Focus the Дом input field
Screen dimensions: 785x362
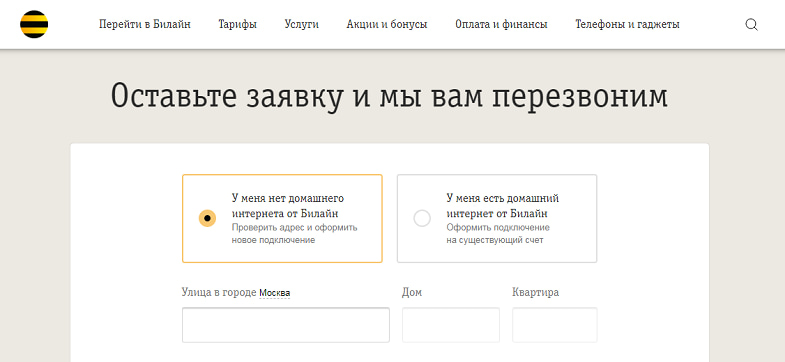[451, 325]
